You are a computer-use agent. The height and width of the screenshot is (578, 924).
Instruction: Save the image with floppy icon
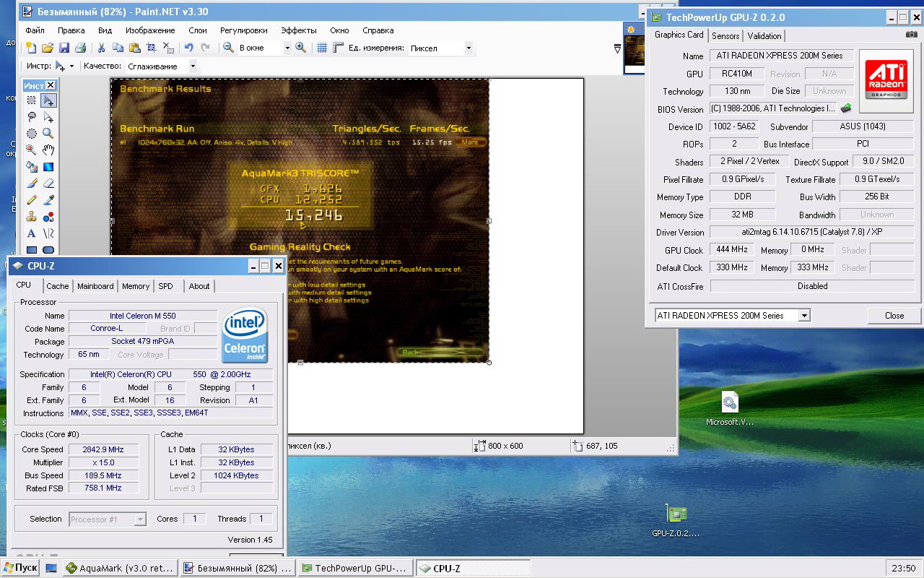click(x=64, y=48)
